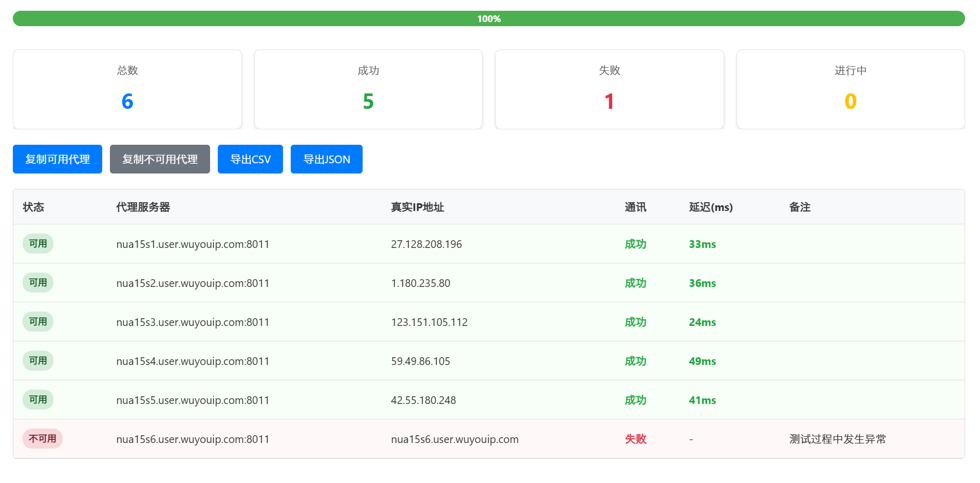Select the 成功 summary card

coord(368,89)
